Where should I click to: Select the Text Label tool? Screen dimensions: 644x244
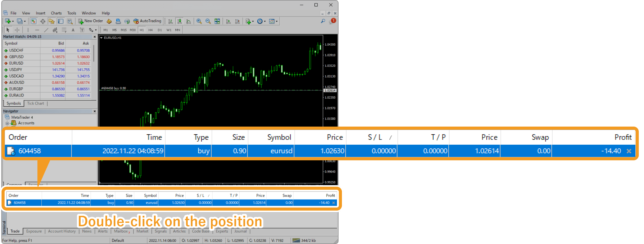82,30
